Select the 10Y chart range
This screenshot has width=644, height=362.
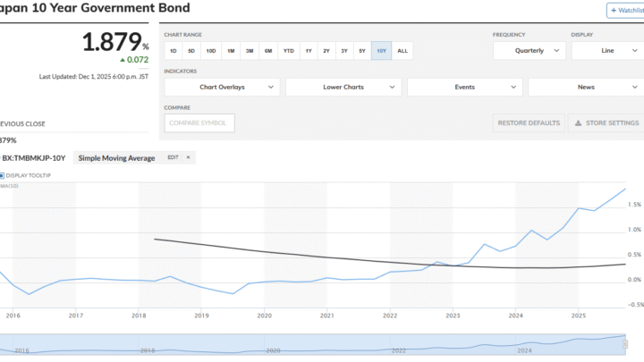pos(383,51)
